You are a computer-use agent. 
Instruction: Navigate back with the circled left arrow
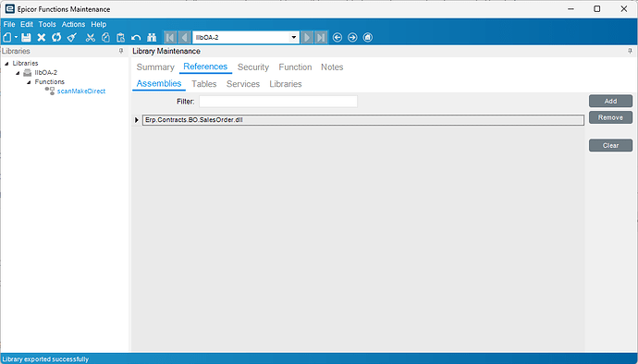coord(337,38)
